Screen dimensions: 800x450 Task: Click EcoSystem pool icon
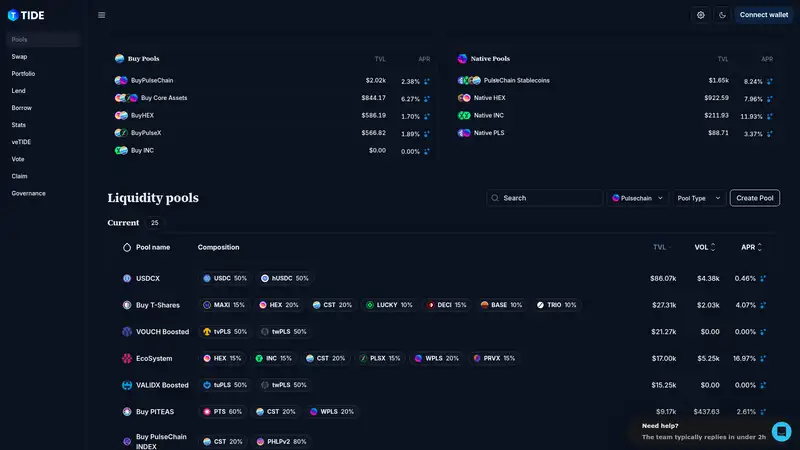tap(127, 358)
